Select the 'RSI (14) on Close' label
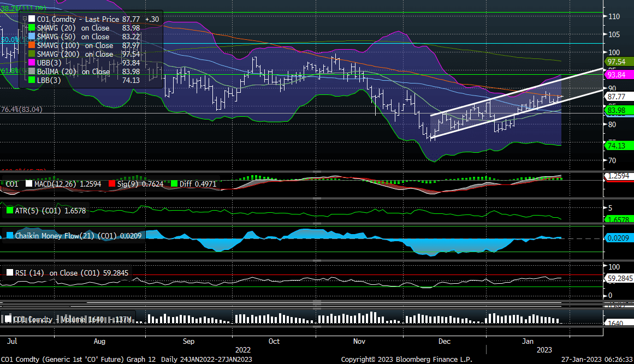 (46, 273)
